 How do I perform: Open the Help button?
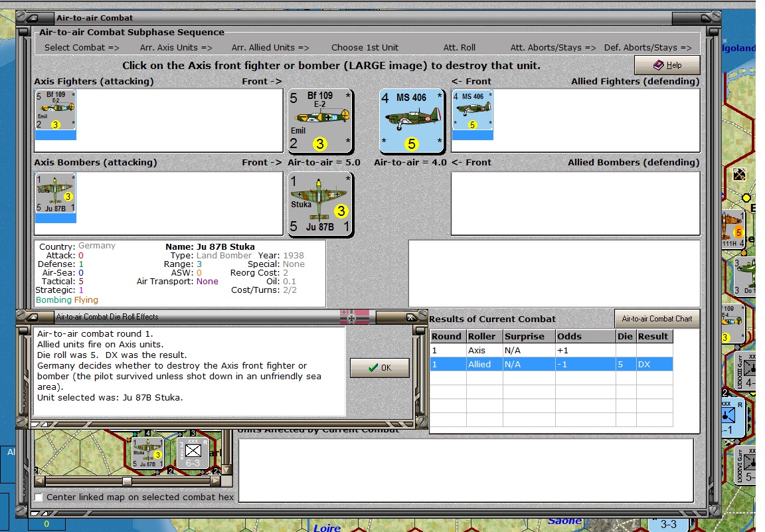click(667, 65)
